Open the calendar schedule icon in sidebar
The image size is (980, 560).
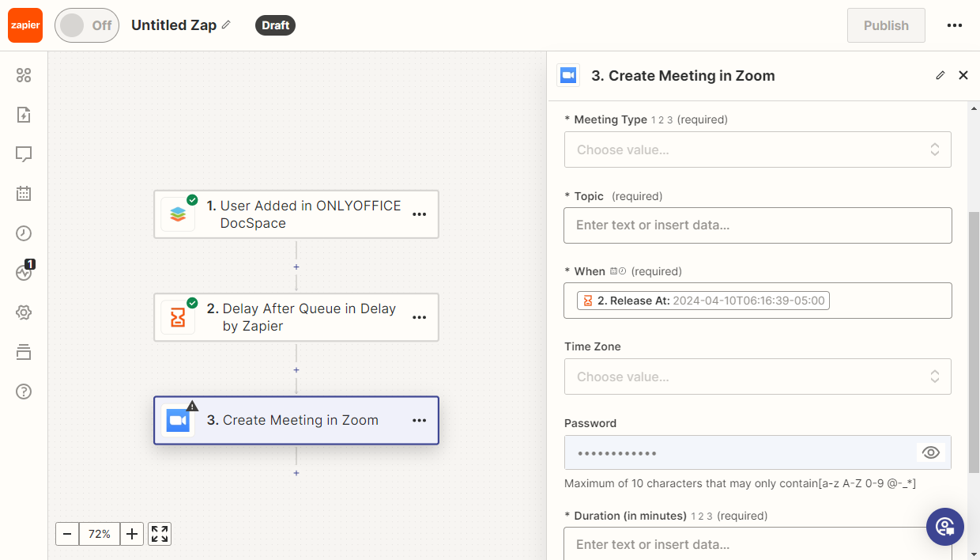(24, 194)
